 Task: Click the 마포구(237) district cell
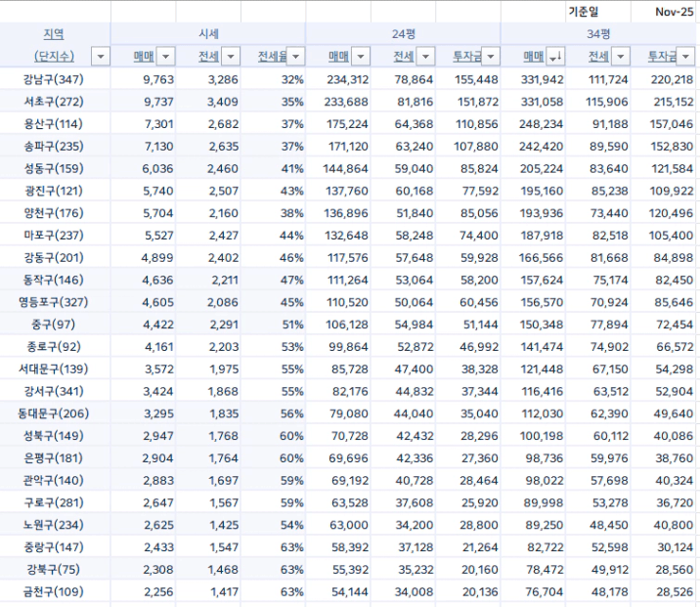point(55,235)
